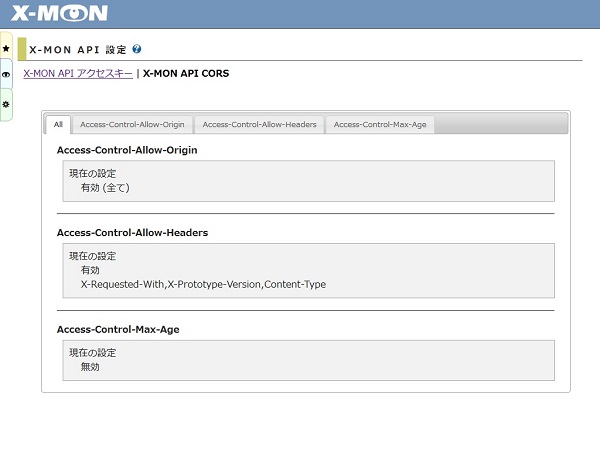This screenshot has height=450, width=600.
Task: Select the 無効 setting value
Action: click(x=90, y=367)
